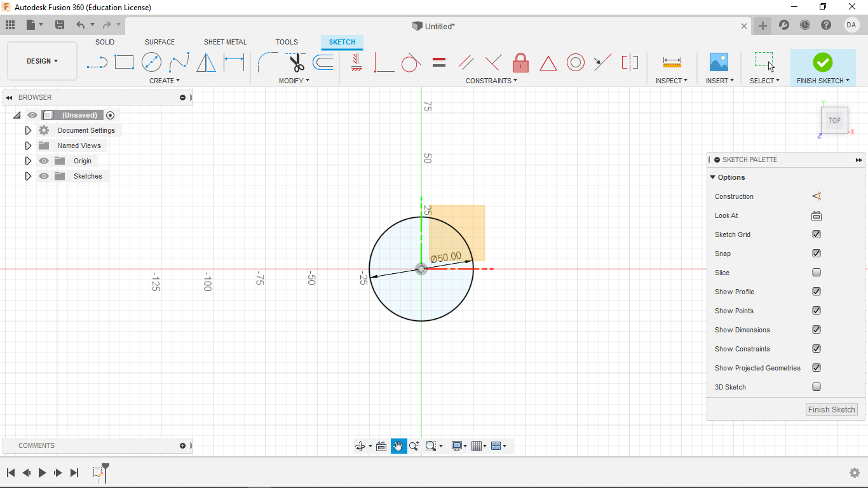868x488 pixels.
Task: Select the Sketch Dimension tool
Action: coord(234,62)
